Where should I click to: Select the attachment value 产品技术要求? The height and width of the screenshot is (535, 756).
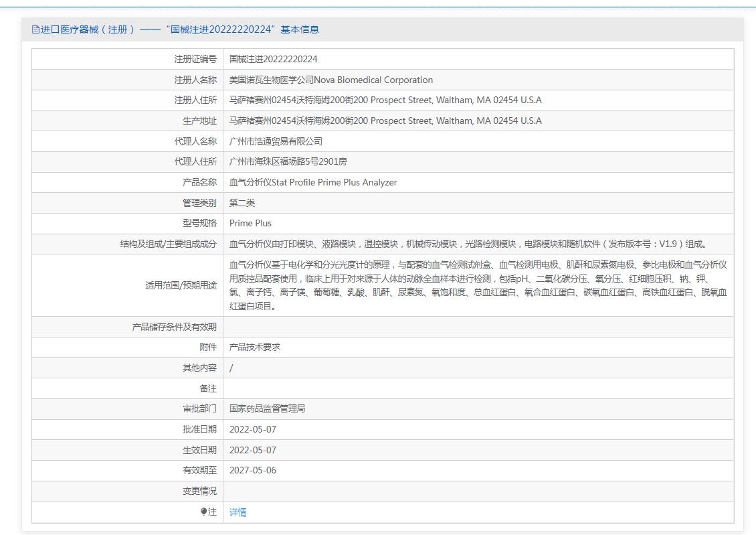click(x=254, y=347)
